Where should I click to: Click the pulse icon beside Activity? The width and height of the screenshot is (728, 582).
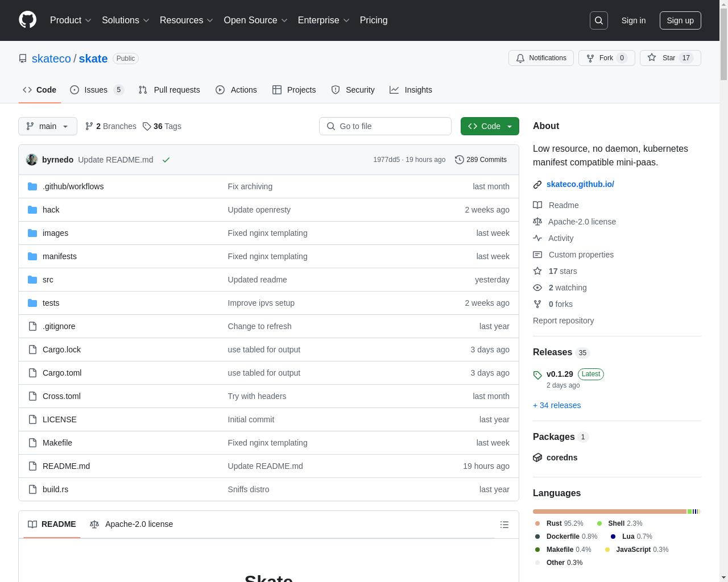tap(537, 238)
